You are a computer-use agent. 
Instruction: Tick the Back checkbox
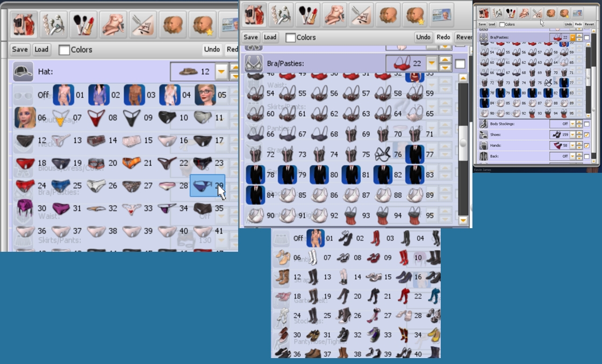pyautogui.click(x=587, y=156)
